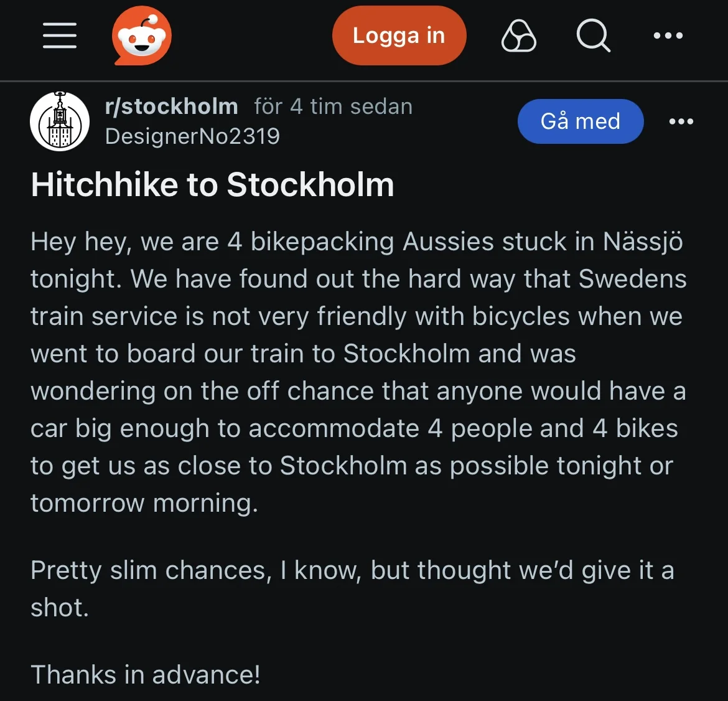Viewport: 728px width, 701px height.
Task: Click the r/stockholm community avatar
Action: [60, 121]
